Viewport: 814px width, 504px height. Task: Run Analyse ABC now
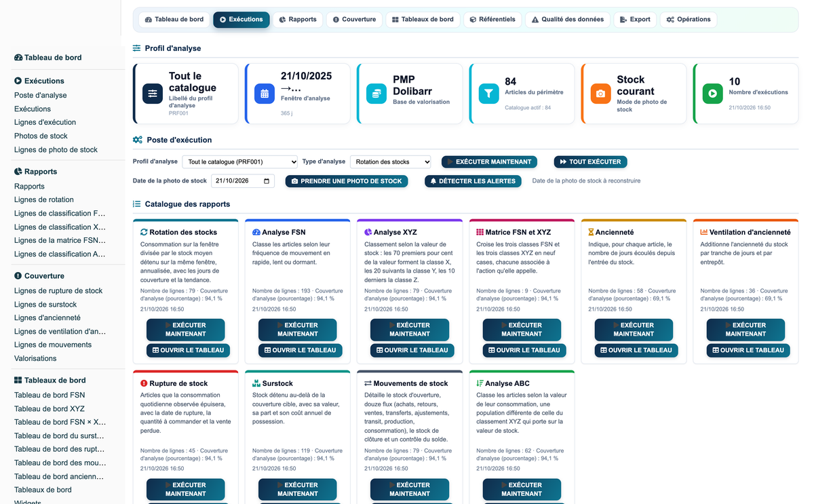pyautogui.click(x=522, y=489)
